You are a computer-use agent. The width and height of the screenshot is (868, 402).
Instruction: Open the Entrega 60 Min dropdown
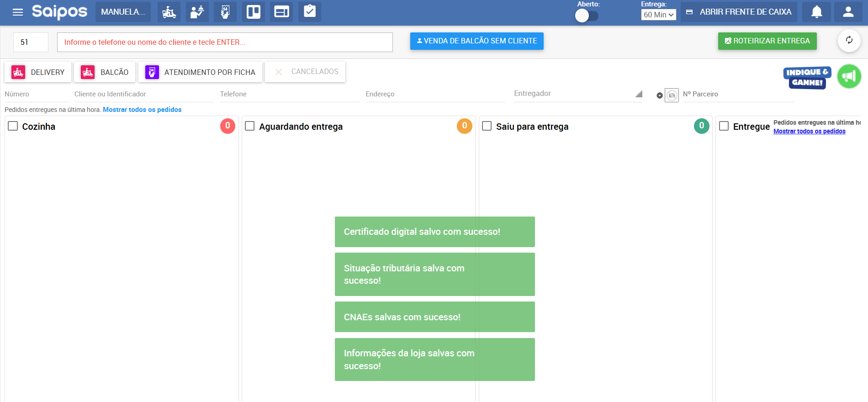(658, 15)
